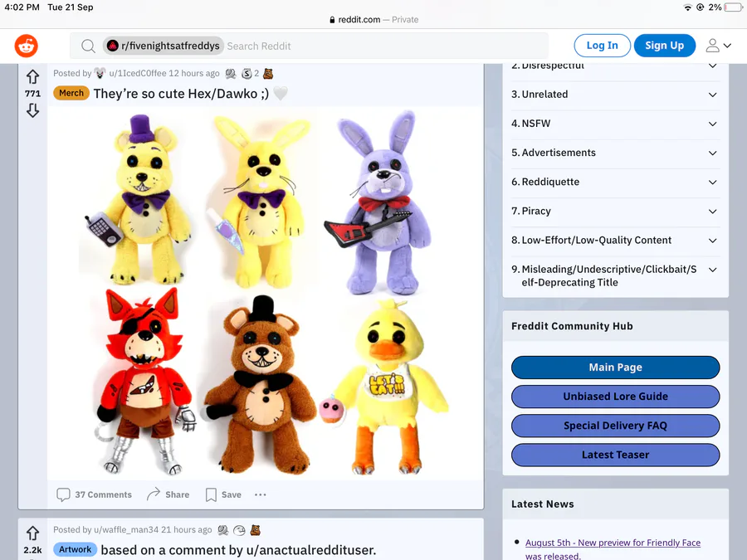Open the user menu dropdown arrow
Image resolution: width=747 pixels, height=560 pixels.
tap(727, 46)
